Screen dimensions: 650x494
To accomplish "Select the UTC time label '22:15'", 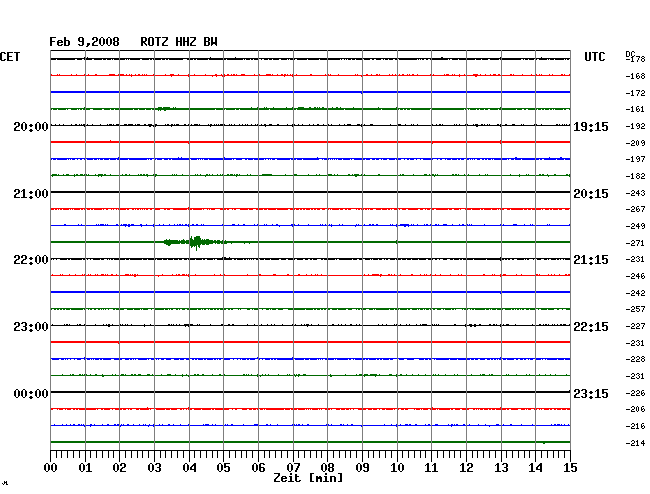I will [x=591, y=327].
